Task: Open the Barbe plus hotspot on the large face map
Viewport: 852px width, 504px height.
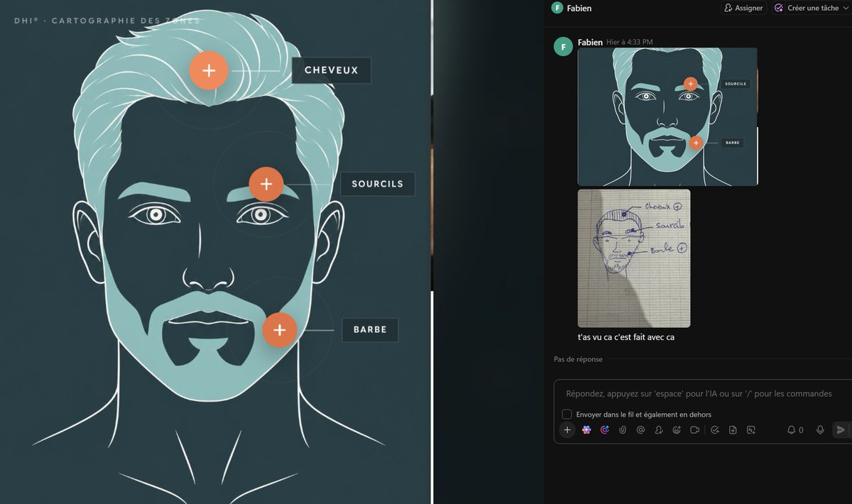Action: click(280, 330)
